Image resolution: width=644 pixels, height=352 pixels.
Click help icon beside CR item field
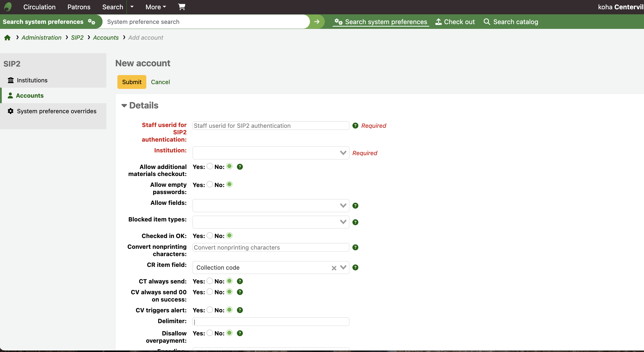coord(355,267)
